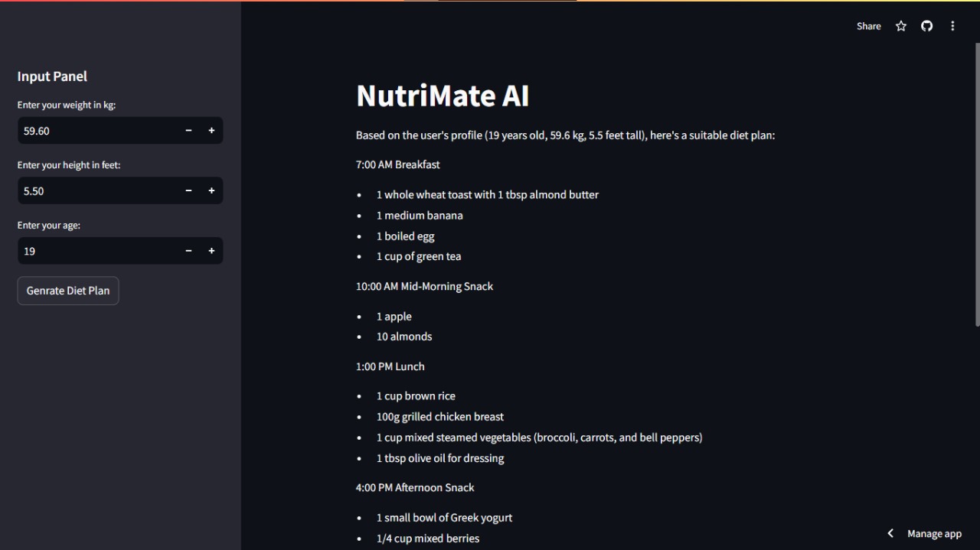Viewport: 980px width, 550px height.
Task: Increase height with plus button
Action: pyautogui.click(x=211, y=190)
